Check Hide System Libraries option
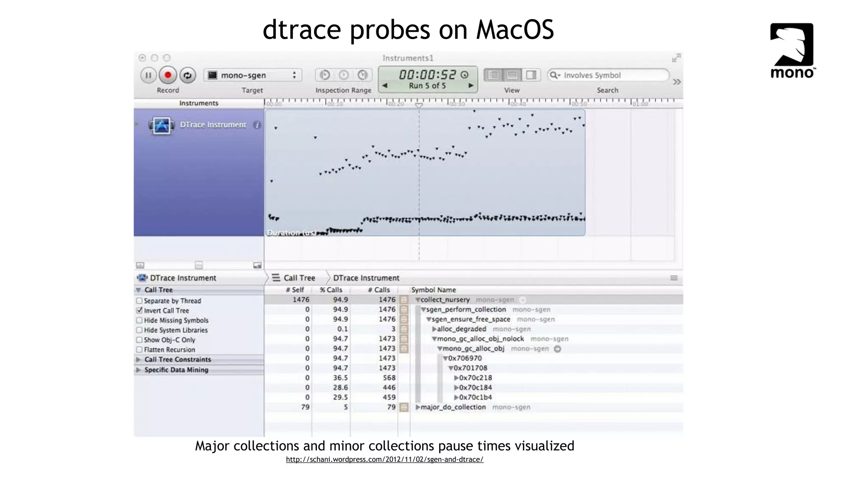Image resolution: width=868 pixels, height=488 pixels. click(x=139, y=330)
